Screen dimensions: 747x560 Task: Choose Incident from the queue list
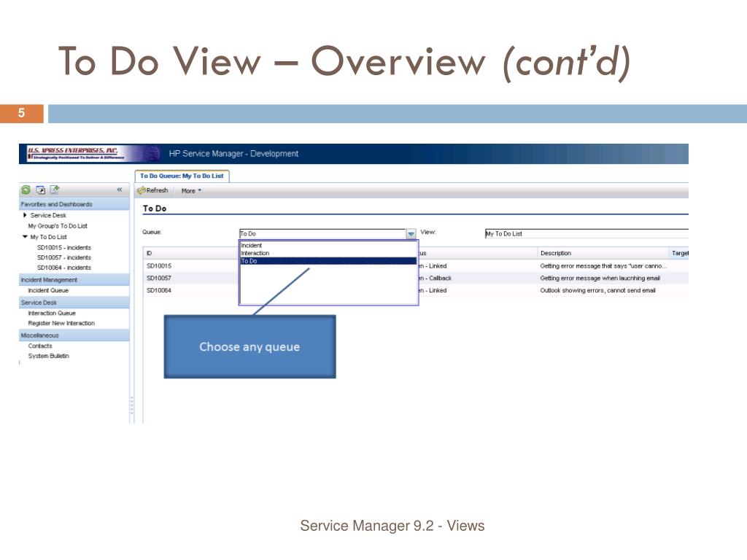pyautogui.click(x=328, y=245)
